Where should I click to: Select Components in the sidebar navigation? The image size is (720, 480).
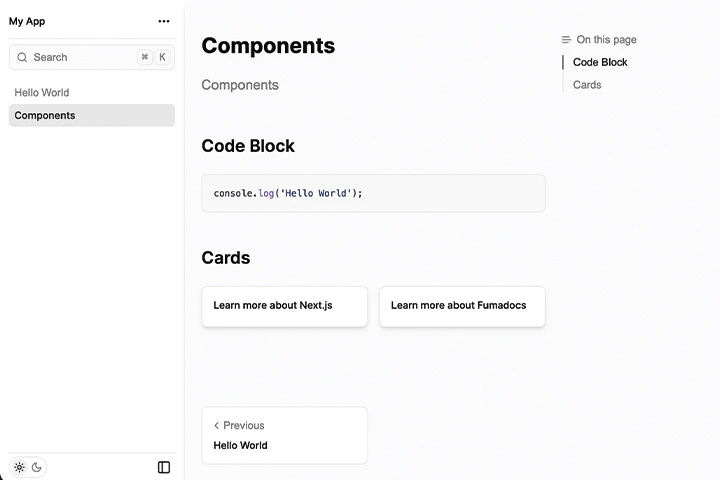pos(45,115)
